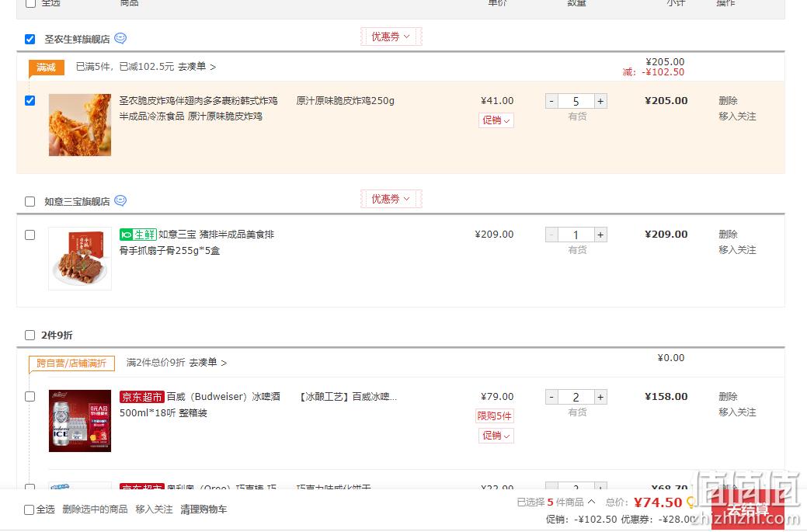Select the 百威 Budweiser beer checkbox
807x532 pixels.
[30, 397]
